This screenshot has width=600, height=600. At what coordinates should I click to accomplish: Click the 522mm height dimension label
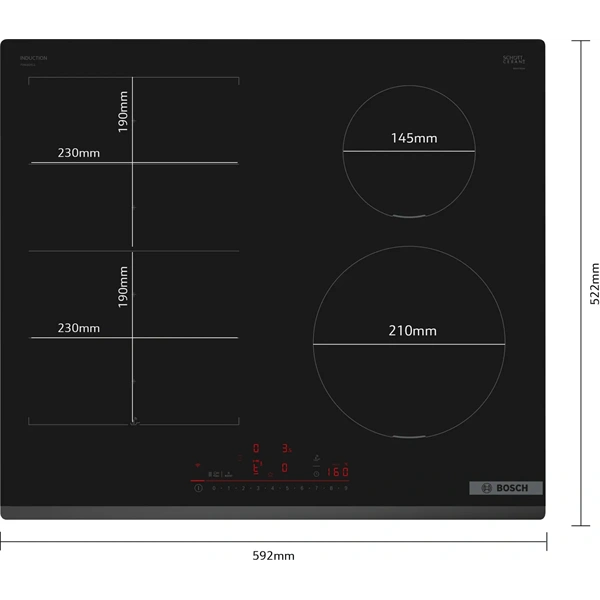click(592, 283)
